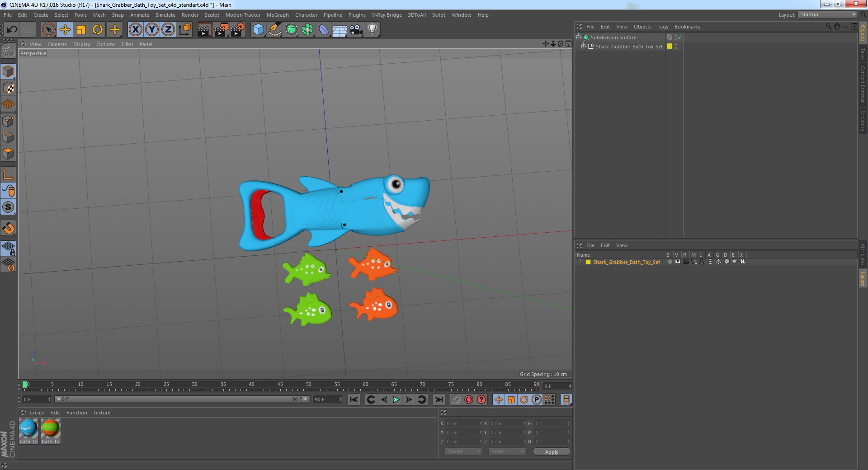Click the Planar Workplane icon
This screenshot has height=470, width=868.
pos(9,264)
